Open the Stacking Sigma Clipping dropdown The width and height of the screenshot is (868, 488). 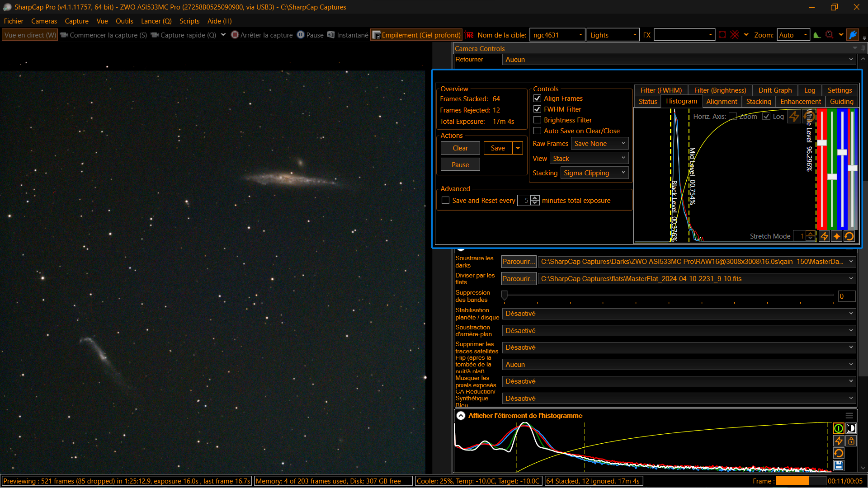[594, 173]
